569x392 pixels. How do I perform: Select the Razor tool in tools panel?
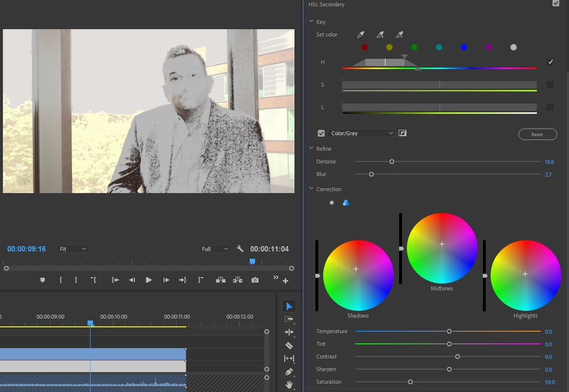point(289,345)
